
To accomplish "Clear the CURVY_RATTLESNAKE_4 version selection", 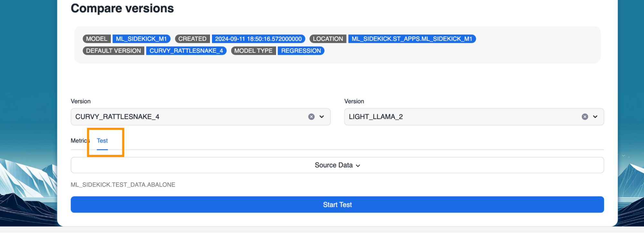I will pyautogui.click(x=311, y=117).
